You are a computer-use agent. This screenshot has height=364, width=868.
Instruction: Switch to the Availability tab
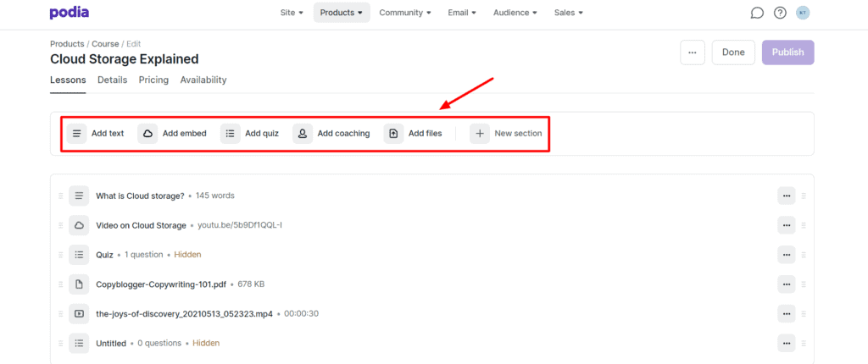coord(203,80)
